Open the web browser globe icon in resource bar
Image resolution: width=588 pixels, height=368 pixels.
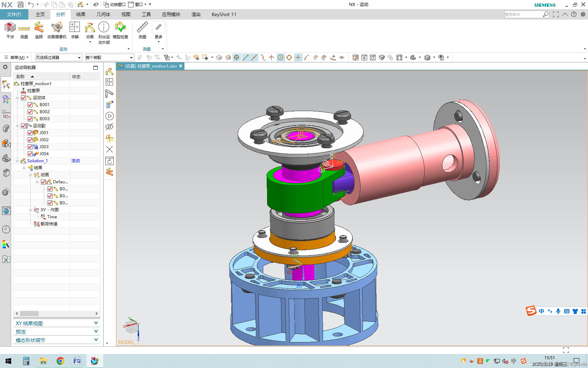tap(6, 211)
